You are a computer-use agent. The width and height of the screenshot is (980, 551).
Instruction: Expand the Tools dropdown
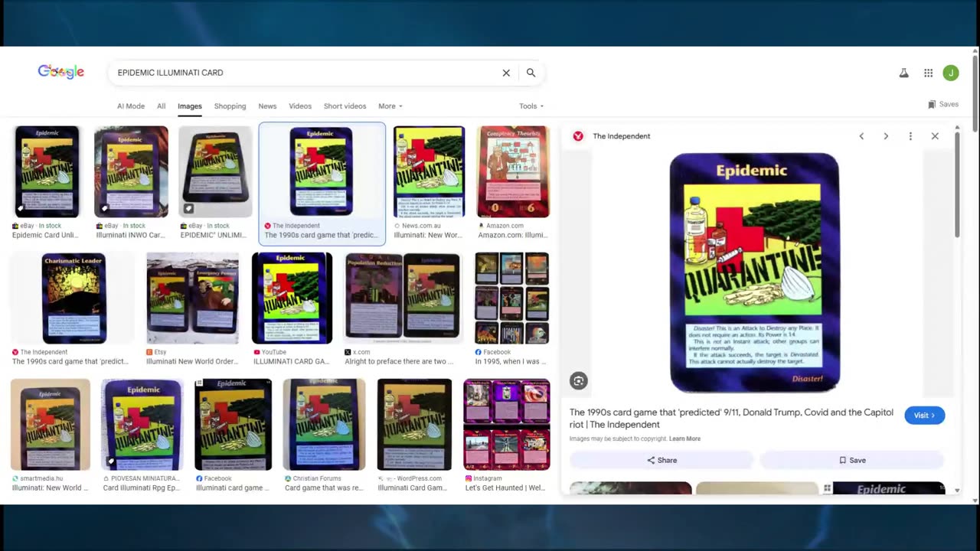[x=531, y=106]
